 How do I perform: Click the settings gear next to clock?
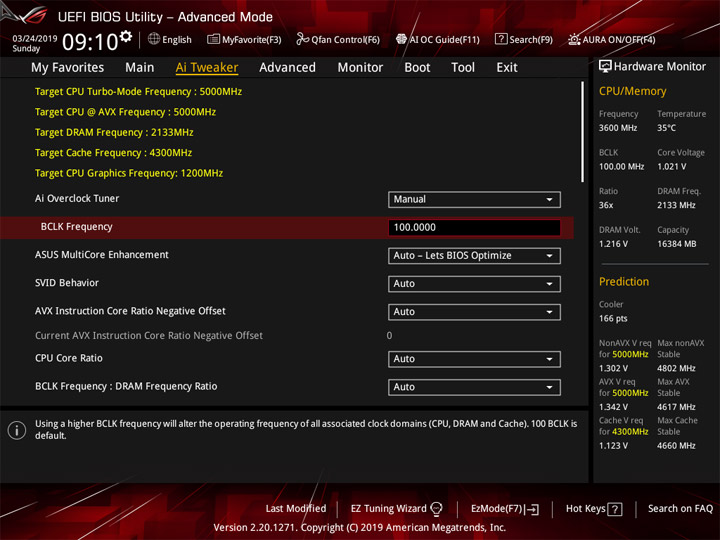pyautogui.click(x=126, y=36)
